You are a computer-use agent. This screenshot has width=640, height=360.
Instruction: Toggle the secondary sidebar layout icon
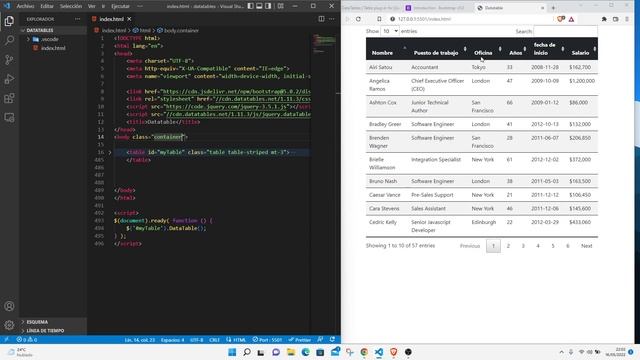coord(268,6)
